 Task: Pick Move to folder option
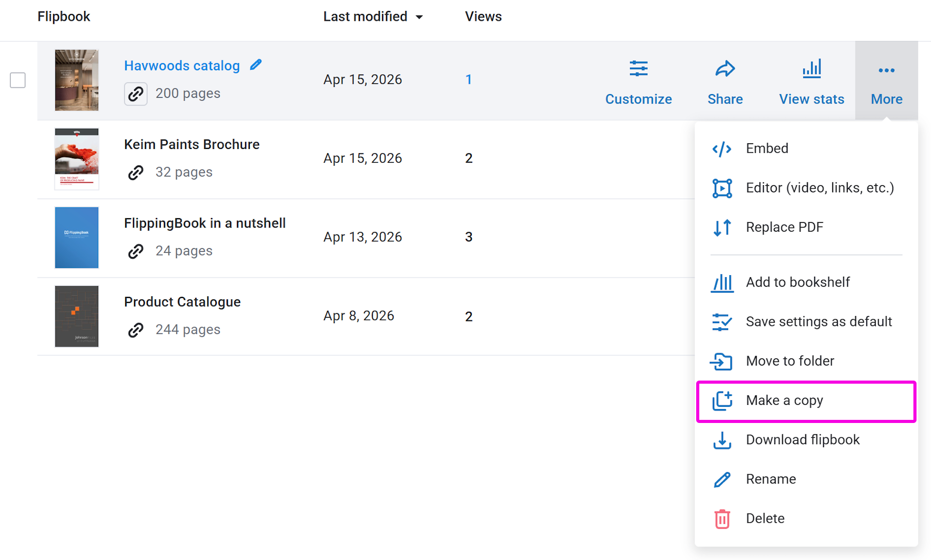coord(790,361)
